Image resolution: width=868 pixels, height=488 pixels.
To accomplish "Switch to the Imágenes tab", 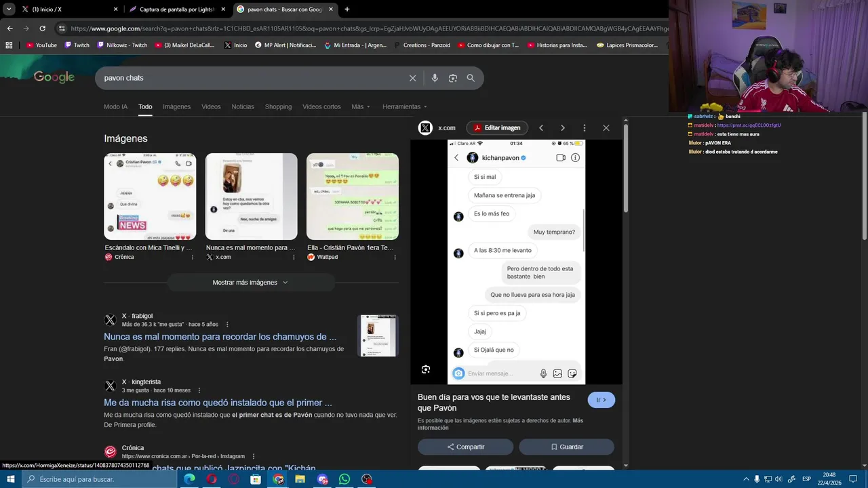I will pyautogui.click(x=176, y=106).
